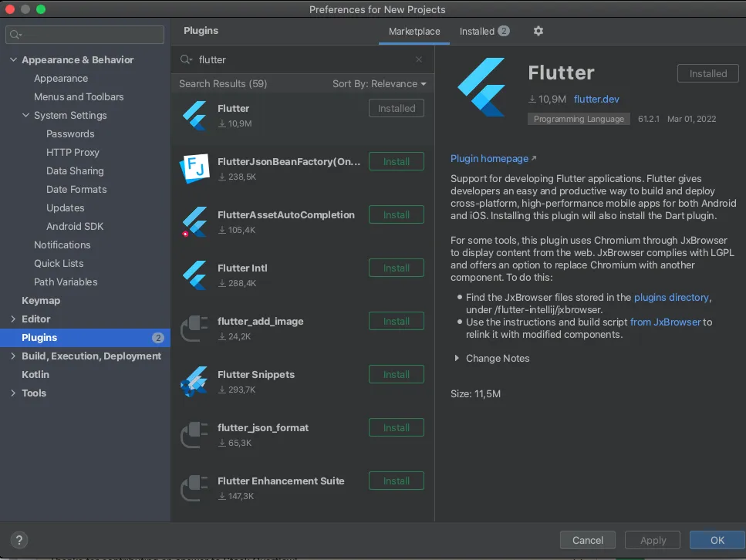Image resolution: width=746 pixels, height=560 pixels.
Task: Click the Plugins badge showing 2
Action: (157, 338)
